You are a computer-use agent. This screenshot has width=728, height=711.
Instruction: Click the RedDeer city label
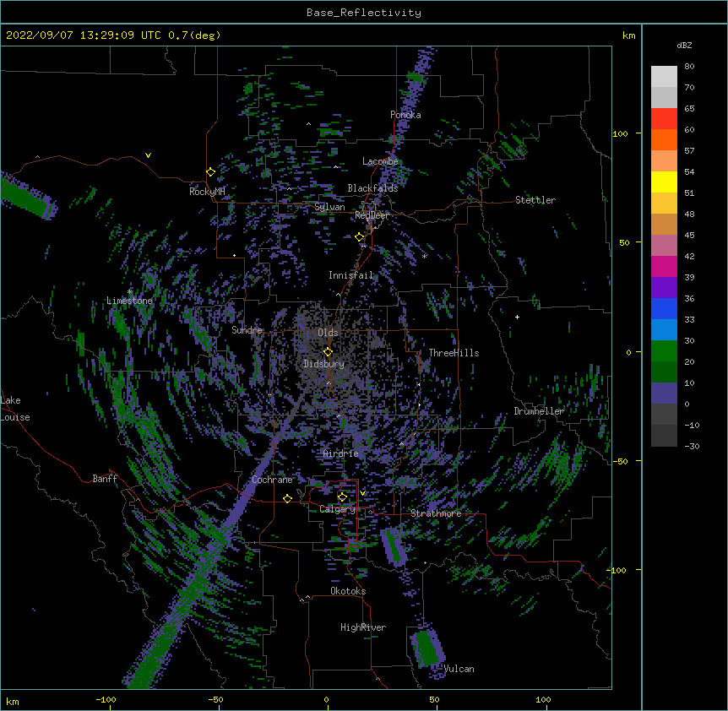(x=372, y=215)
